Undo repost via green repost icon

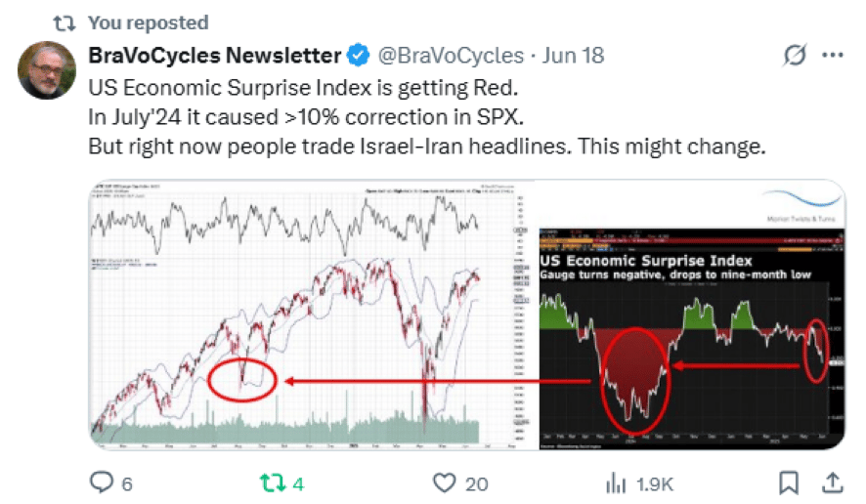coord(273,483)
